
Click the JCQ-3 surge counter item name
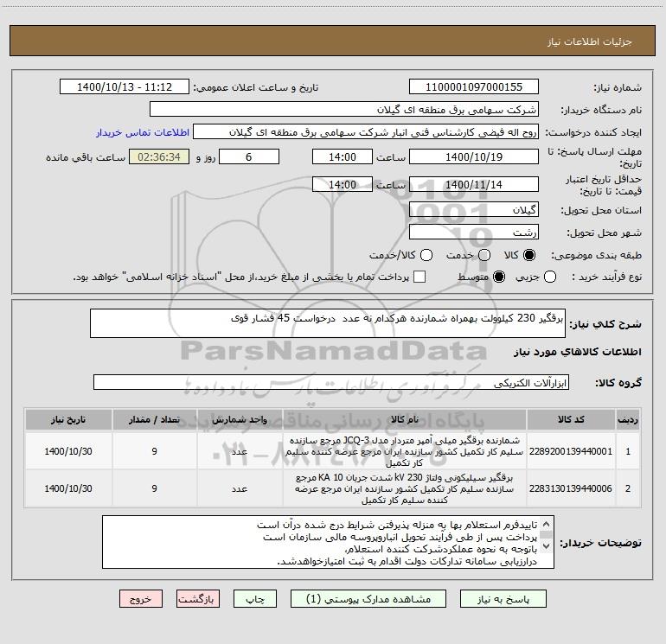coord(405,451)
